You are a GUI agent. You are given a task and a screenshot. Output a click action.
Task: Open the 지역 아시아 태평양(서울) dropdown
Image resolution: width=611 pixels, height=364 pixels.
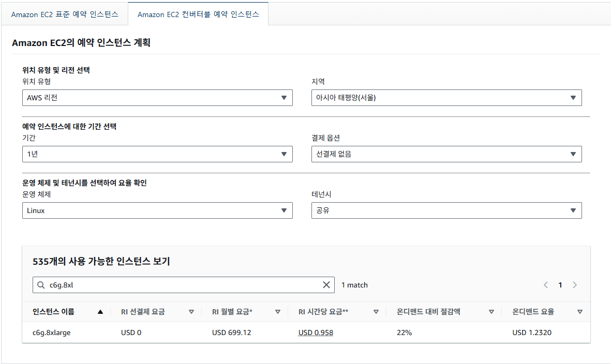[446, 98]
